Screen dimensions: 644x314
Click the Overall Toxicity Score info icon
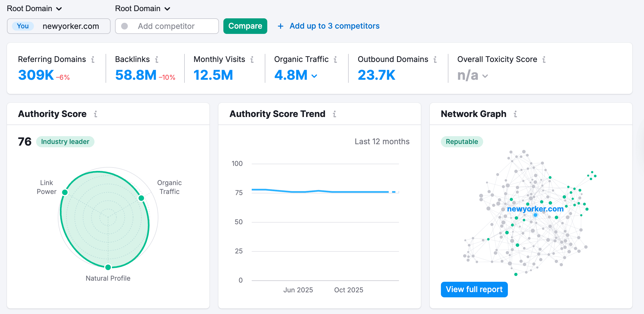tap(544, 59)
